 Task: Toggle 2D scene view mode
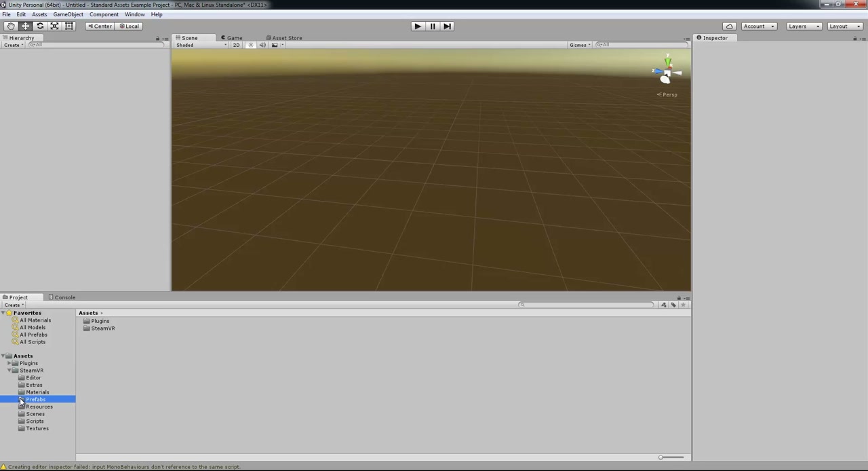(x=236, y=45)
